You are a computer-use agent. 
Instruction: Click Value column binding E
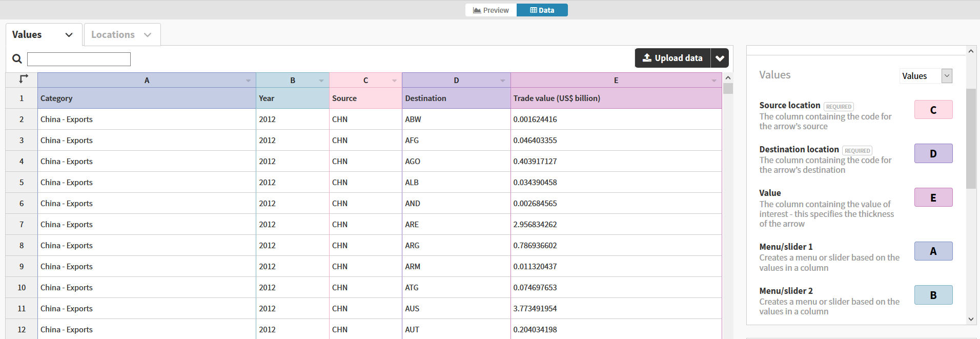[933, 197]
